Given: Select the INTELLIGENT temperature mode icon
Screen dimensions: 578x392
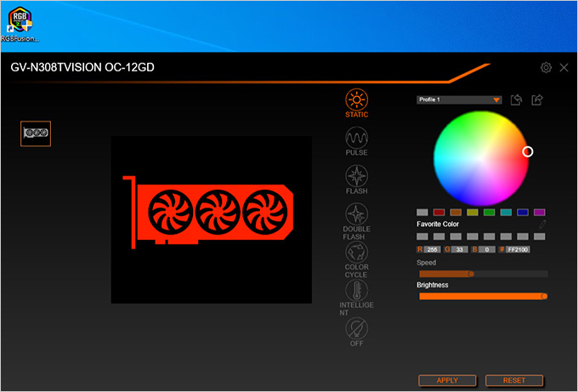Looking at the screenshot, I should tap(356, 290).
